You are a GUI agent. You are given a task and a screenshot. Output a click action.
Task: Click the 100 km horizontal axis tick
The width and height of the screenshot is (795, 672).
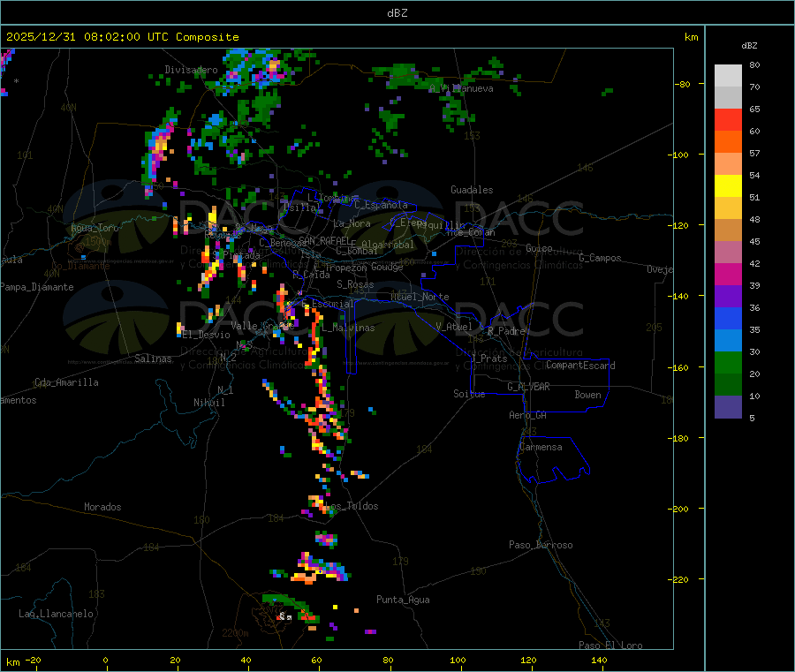click(458, 660)
